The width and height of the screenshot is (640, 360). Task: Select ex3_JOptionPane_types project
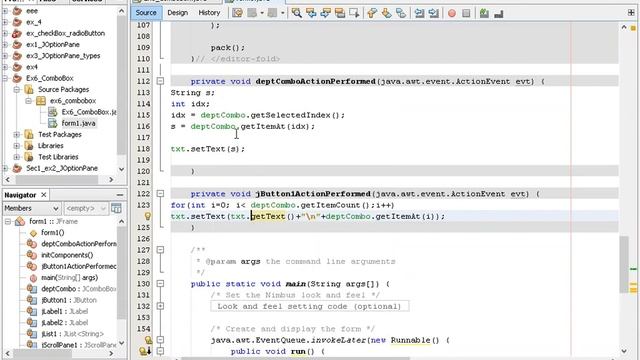point(63,56)
